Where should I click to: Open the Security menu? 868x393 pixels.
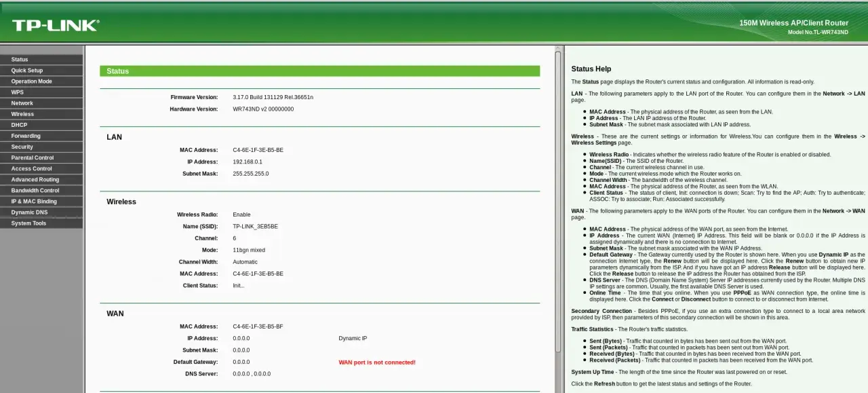[x=41, y=147]
